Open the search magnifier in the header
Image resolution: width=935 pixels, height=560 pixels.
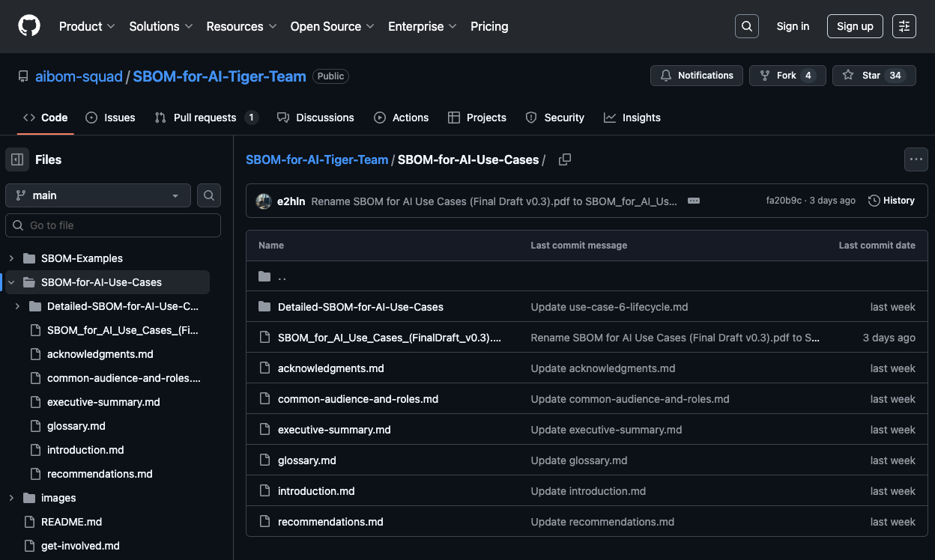747,26
